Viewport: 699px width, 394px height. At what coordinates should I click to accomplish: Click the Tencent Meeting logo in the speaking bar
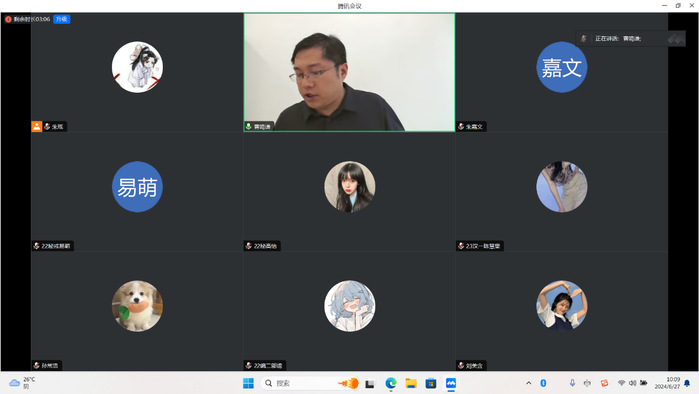[x=676, y=39]
